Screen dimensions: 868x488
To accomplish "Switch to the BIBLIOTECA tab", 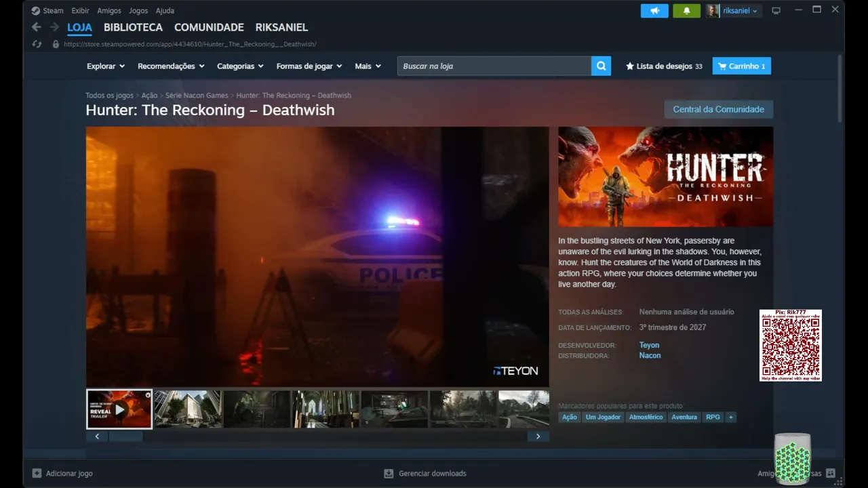I will point(133,27).
